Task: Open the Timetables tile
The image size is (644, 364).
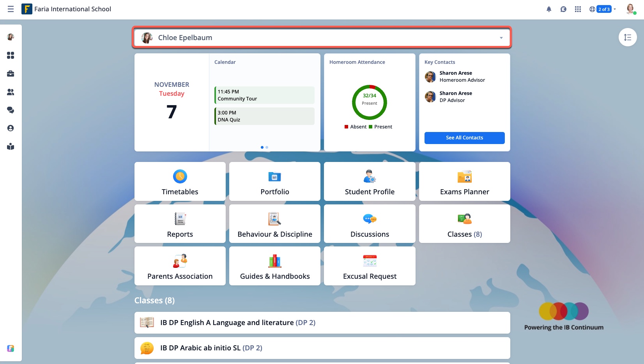Action: (180, 181)
